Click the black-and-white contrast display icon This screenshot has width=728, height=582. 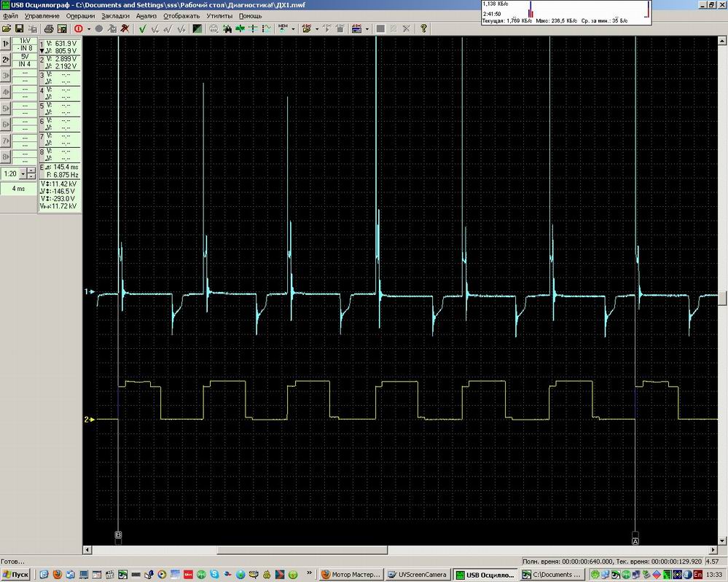pyautogui.click(x=197, y=29)
